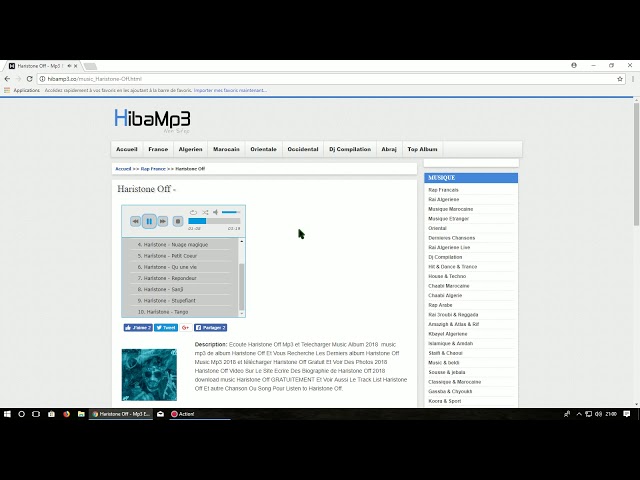Open the Algerien navigation menu item

(191, 149)
